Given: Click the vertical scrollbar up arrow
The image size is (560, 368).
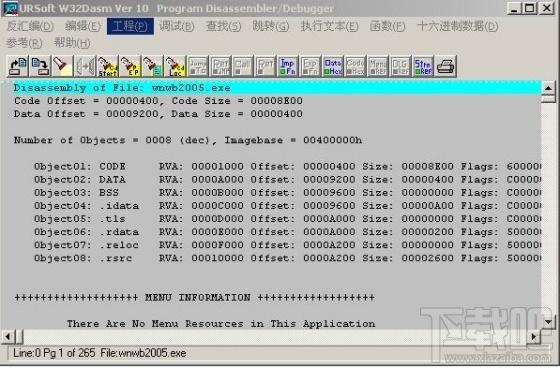Looking at the screenshot, I should [548, 88].
